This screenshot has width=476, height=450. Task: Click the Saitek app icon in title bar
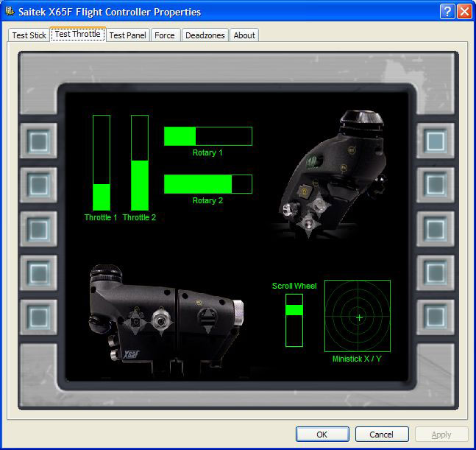[10, 12]
